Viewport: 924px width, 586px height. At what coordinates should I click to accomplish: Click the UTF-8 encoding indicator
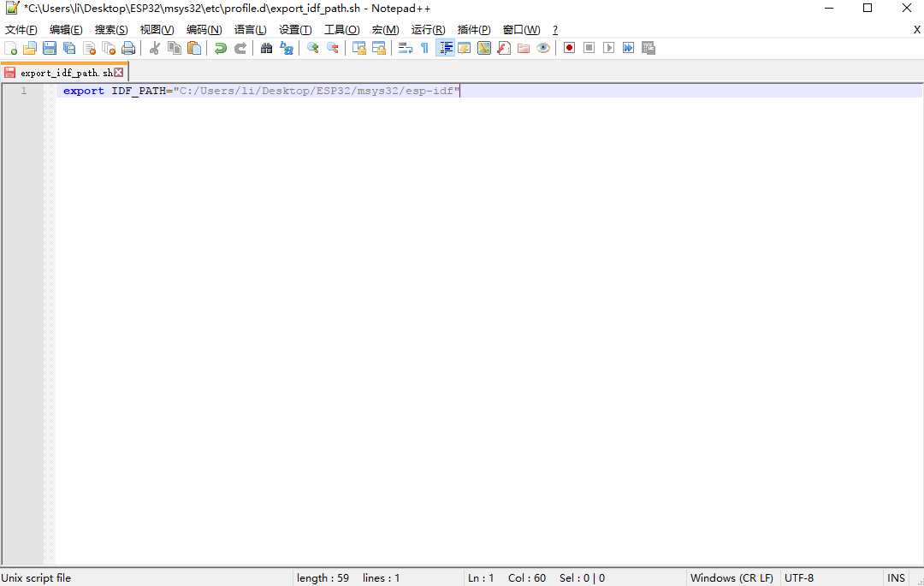pos(799,577)
